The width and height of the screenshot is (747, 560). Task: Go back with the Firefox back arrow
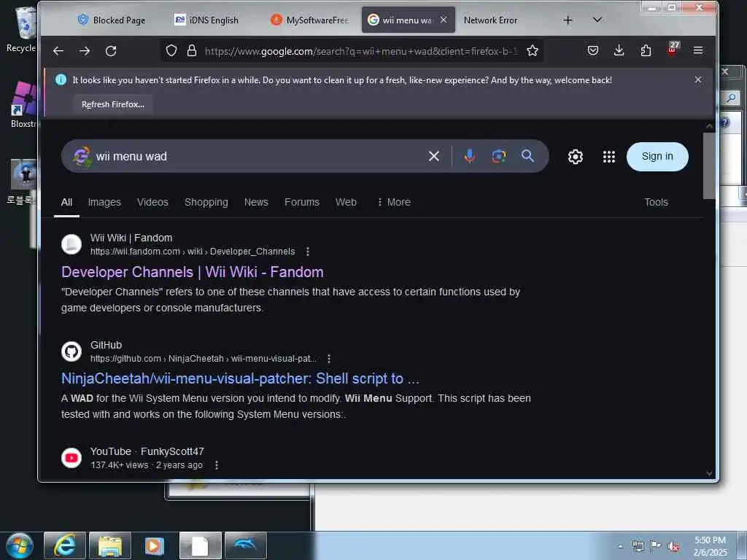click(58, 51)
